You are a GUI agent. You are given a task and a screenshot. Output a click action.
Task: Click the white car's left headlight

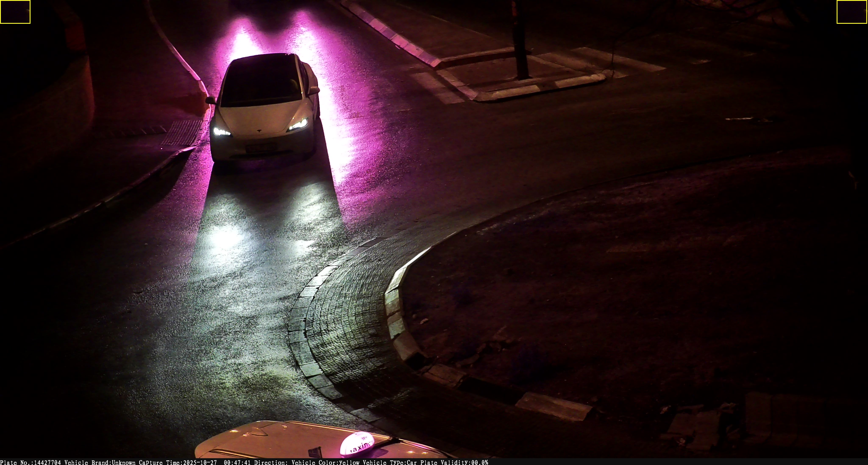(221, 132)
